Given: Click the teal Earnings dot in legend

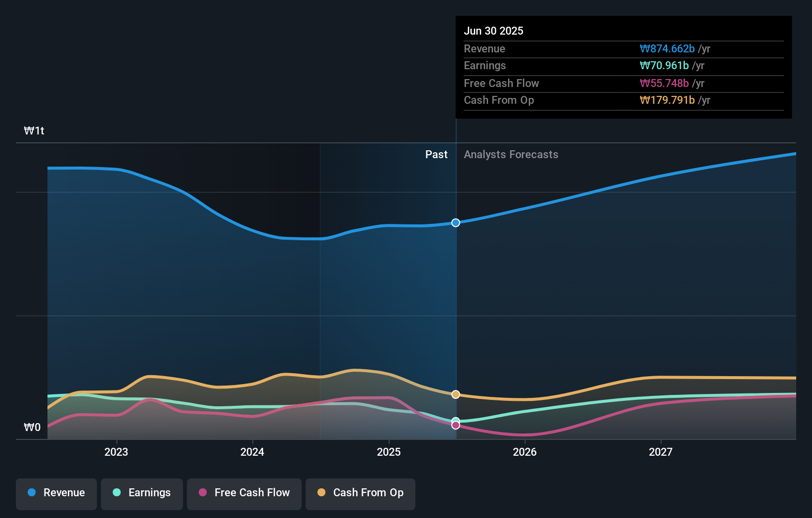Looking at the screenshot, I should click(117, 493).
